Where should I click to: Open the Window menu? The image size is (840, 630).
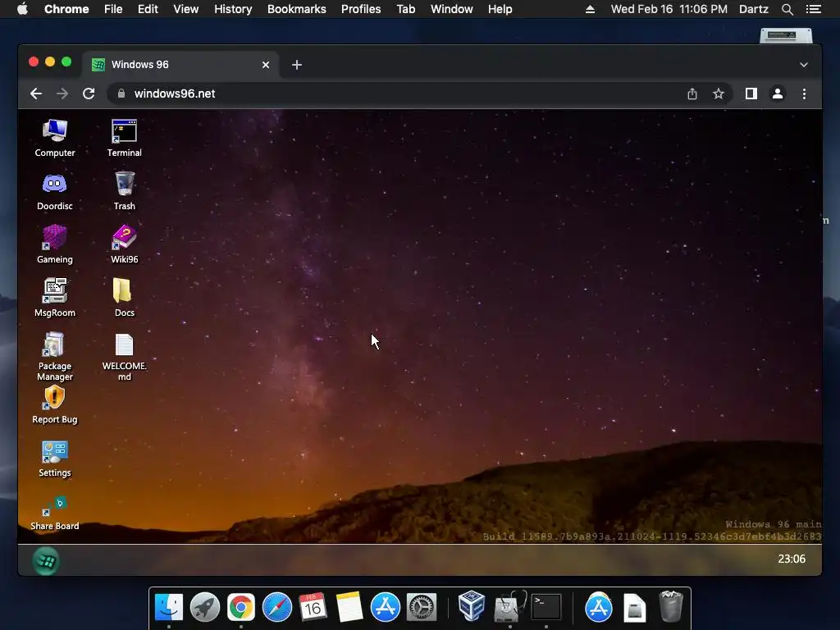point(452,9)
